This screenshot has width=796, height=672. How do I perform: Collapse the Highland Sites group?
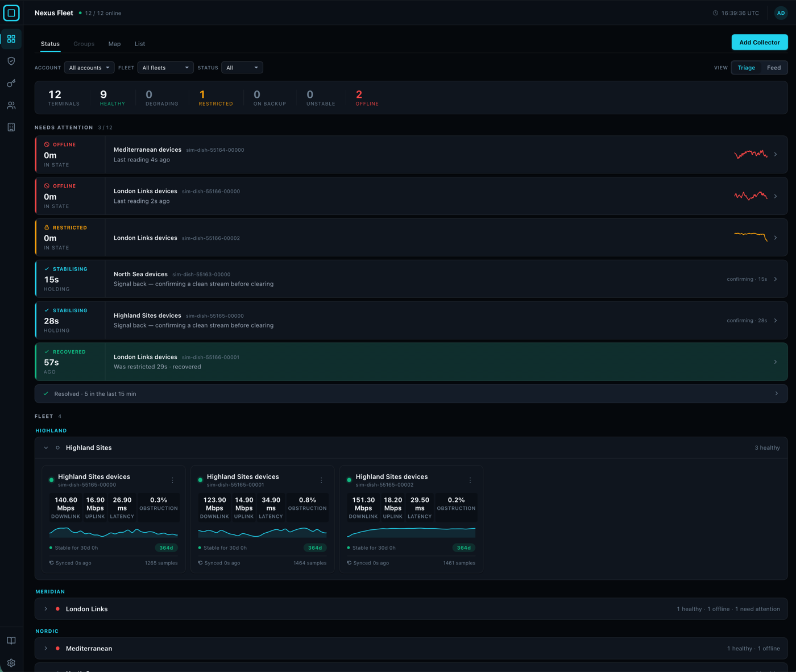click(x=46, y=448)
